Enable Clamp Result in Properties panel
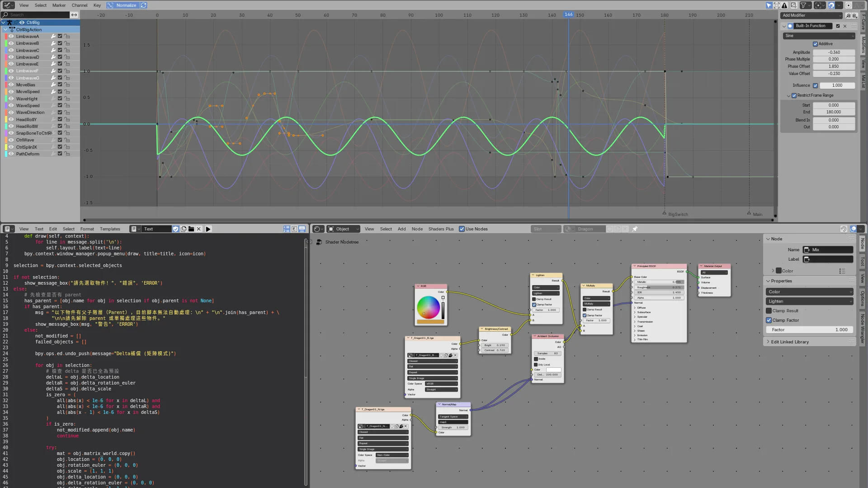This screenshot has height=488, width=868. click(x=769, y=311)
